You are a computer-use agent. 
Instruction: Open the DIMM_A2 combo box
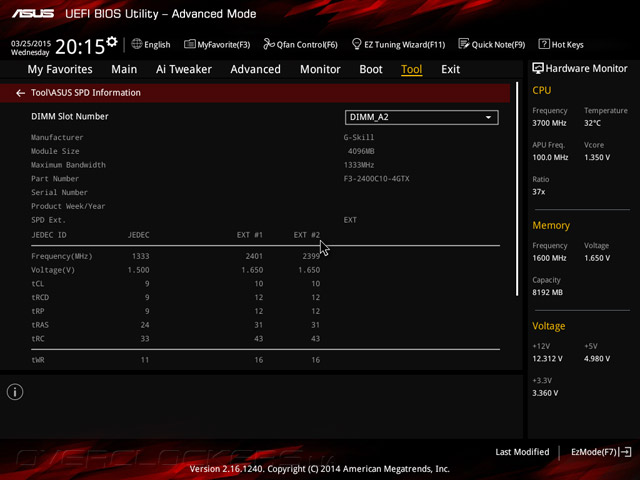[x=421, y=118]
